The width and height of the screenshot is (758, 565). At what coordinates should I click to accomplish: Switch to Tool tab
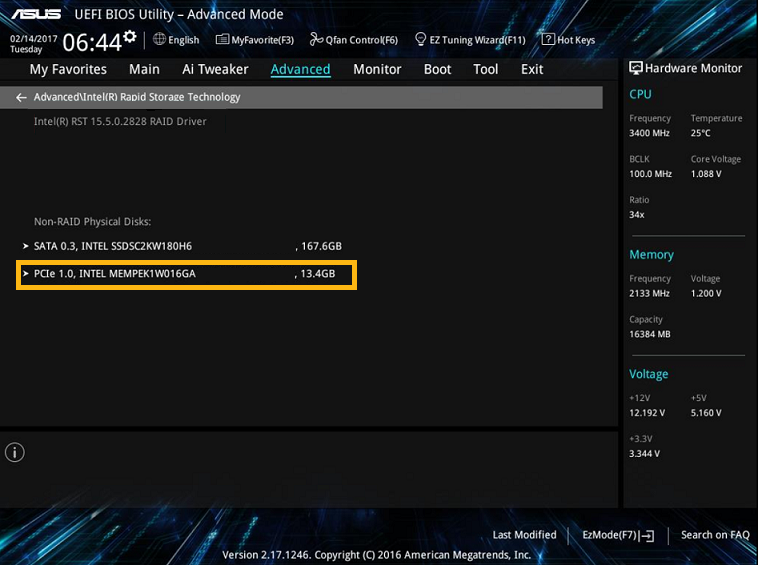(x=485, y=70)
